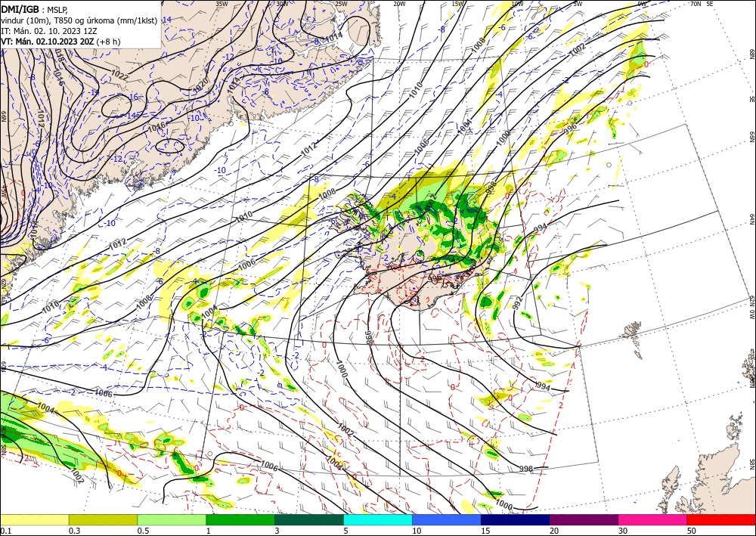Click the "VT: Mán. 02.10.2023 20Z (+8 h)" line

pos(60,42)
